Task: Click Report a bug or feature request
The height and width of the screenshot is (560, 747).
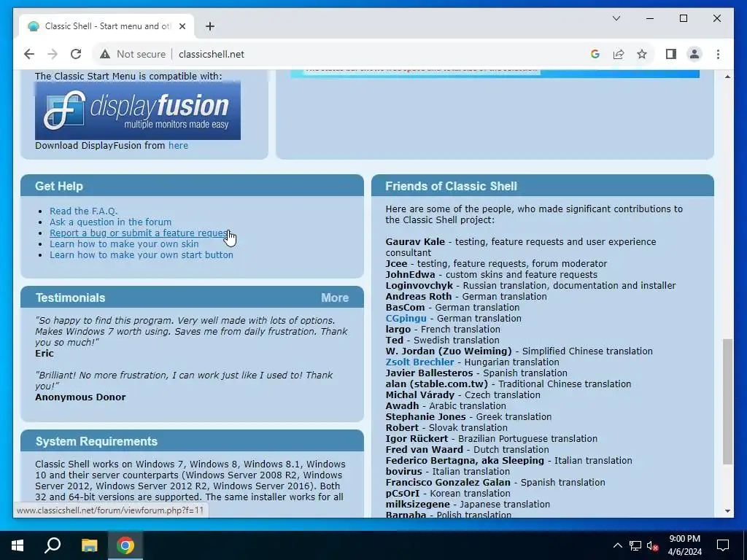Action: (x=139, y=233)
